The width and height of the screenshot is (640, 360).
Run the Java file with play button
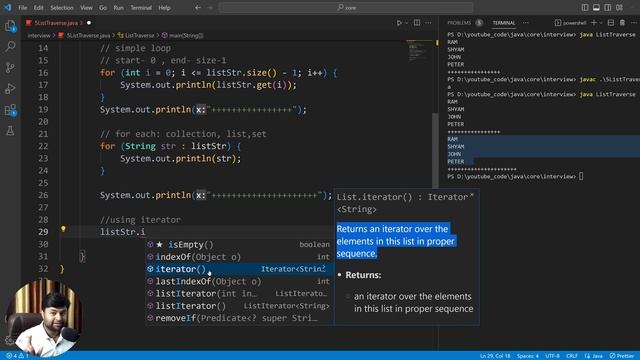point(399,23)
